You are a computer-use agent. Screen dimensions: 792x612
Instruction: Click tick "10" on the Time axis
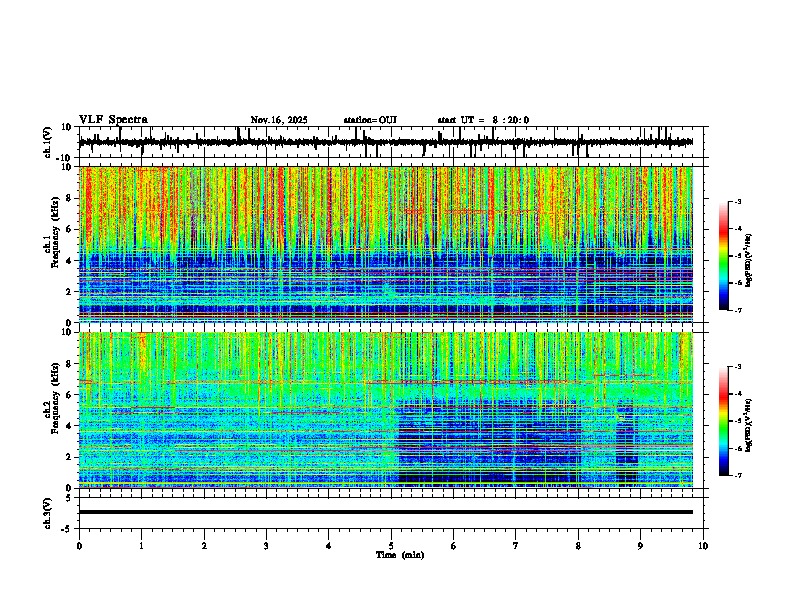click(703, 546)
